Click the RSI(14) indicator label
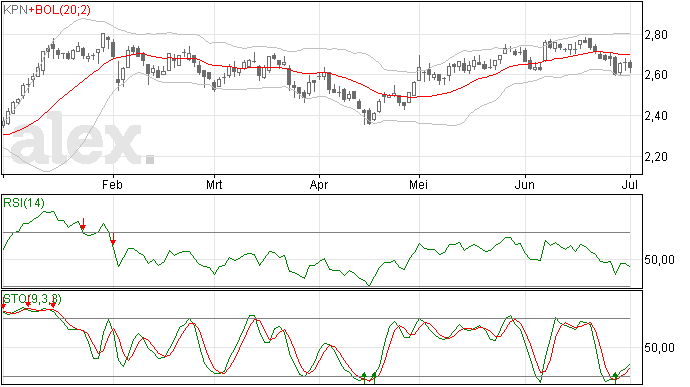Screen dimensions: 690x387 [x=24, y=203]
